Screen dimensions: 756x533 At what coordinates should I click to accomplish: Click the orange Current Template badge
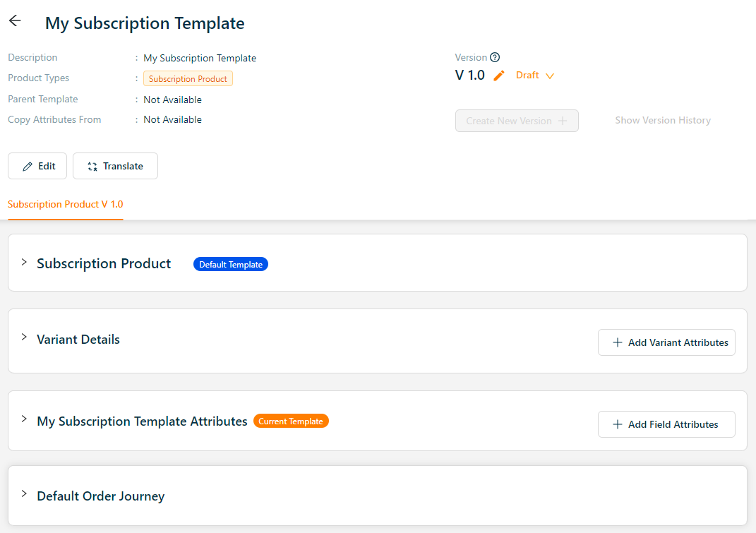click(291, 421)
